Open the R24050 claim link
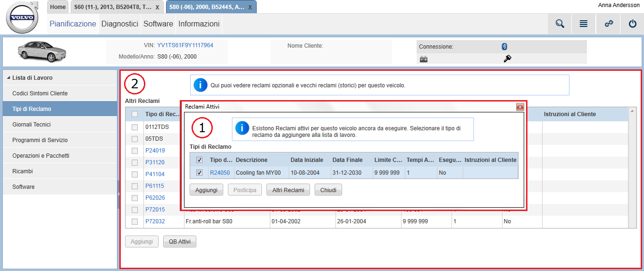 pos(219,173)
